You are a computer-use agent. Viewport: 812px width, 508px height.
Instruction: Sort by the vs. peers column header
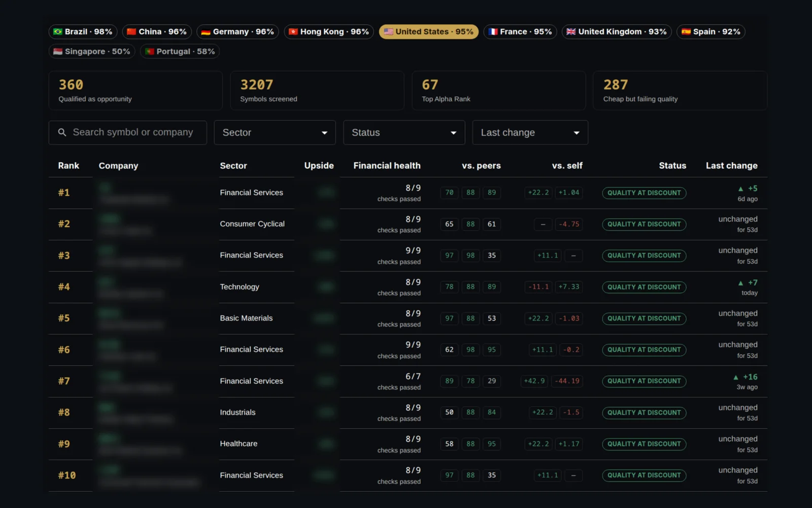pos(481,166)
